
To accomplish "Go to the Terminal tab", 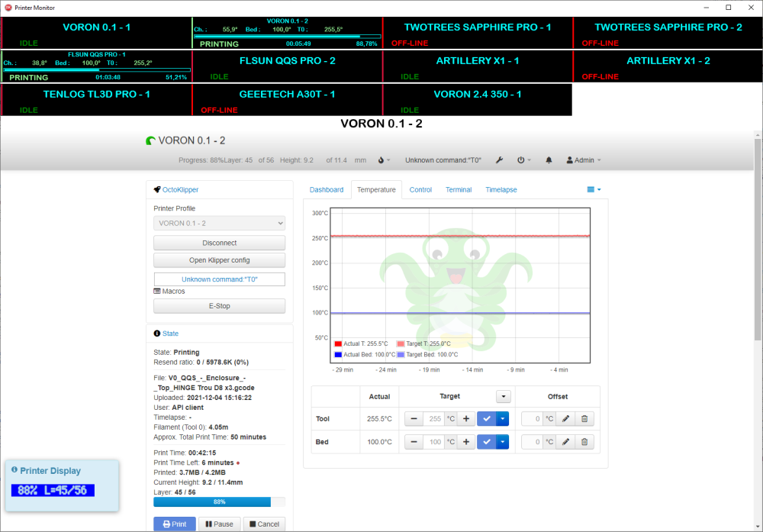I will 459,190.
